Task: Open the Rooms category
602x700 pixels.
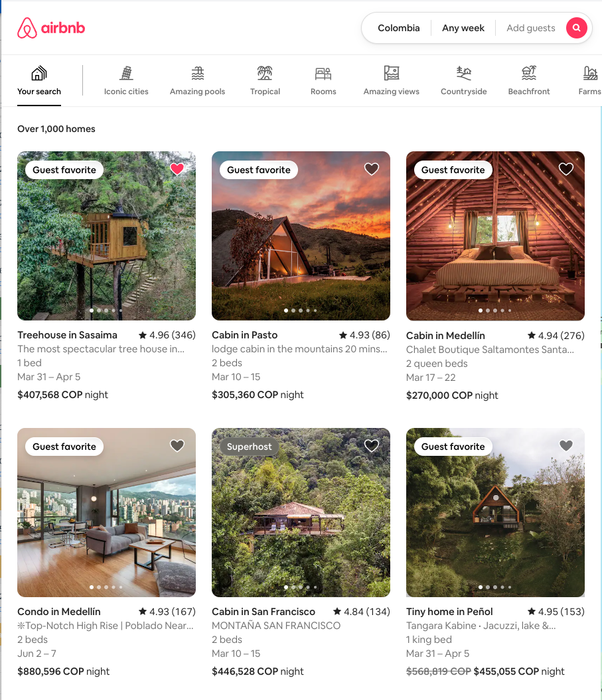Action: [323, 81]
